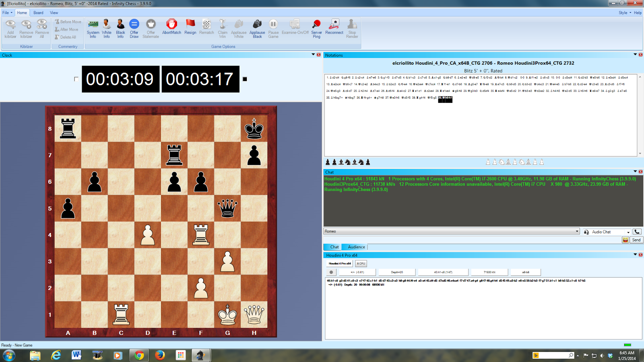Click the notations panel vertical scrollbar
Image resolution: width=644 pixels, height=362 pixels.
point(640,115)
